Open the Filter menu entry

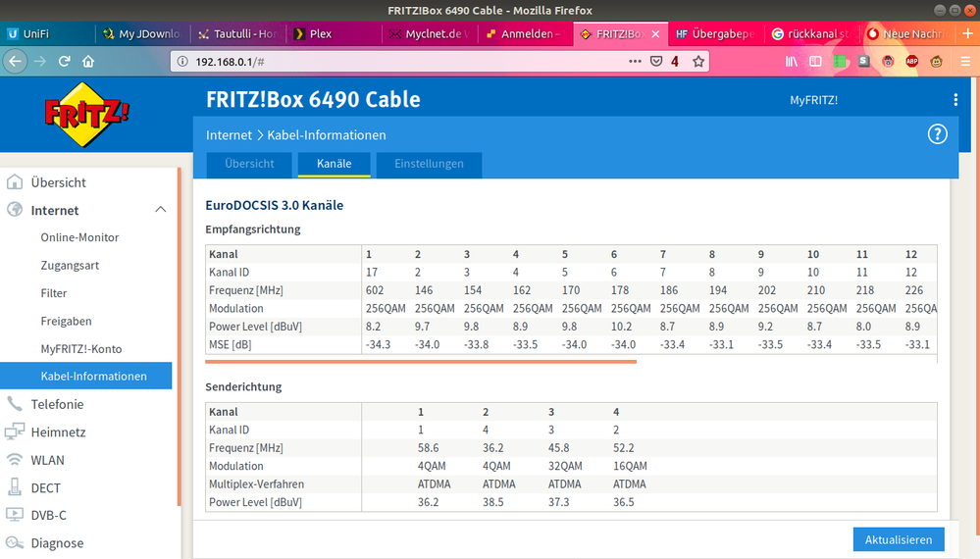coord(54,293)
